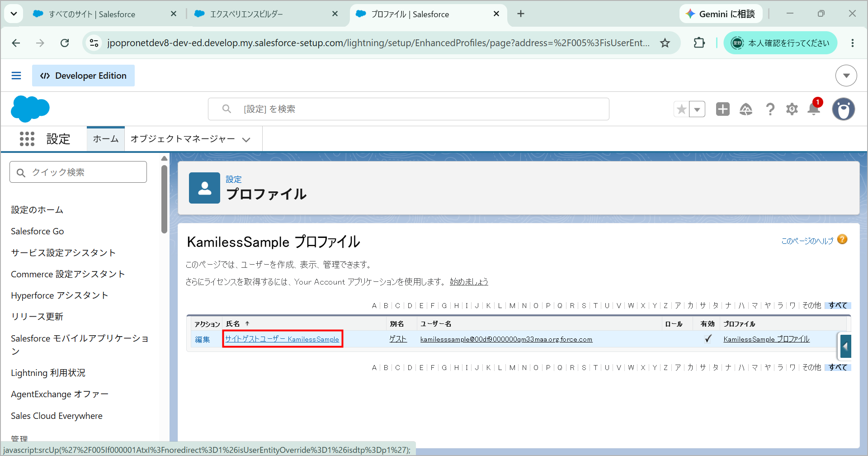Click the 始めましょう link

469,281
